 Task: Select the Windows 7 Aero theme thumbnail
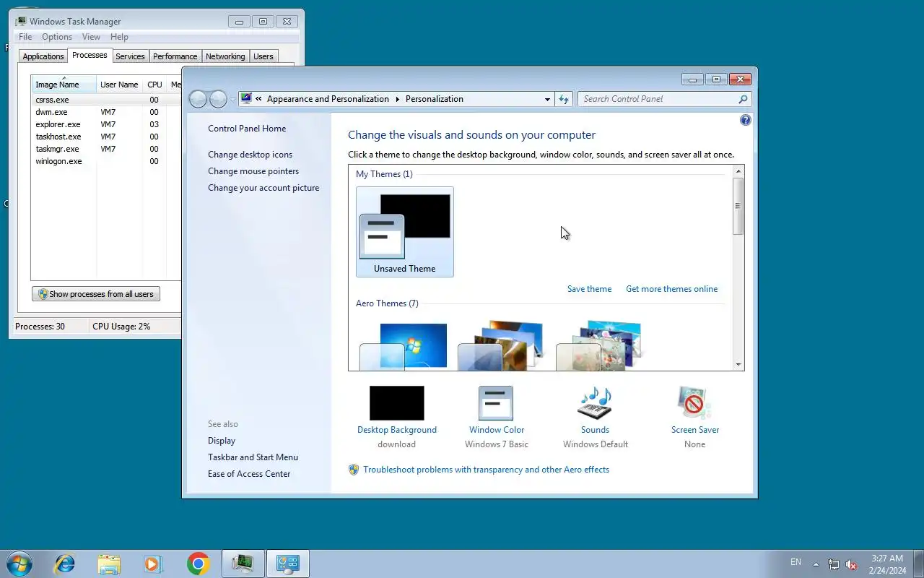click(x=405, y=346)
